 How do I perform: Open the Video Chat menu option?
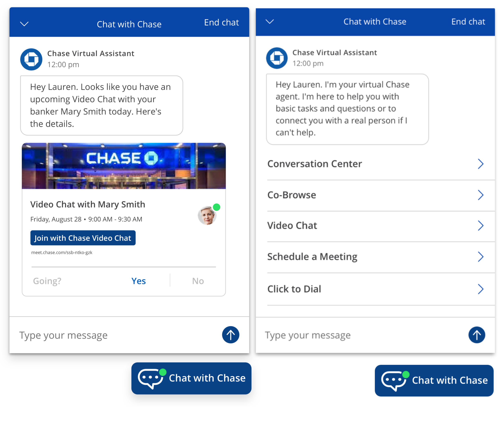pyautogui.click(x=292, y=225)
